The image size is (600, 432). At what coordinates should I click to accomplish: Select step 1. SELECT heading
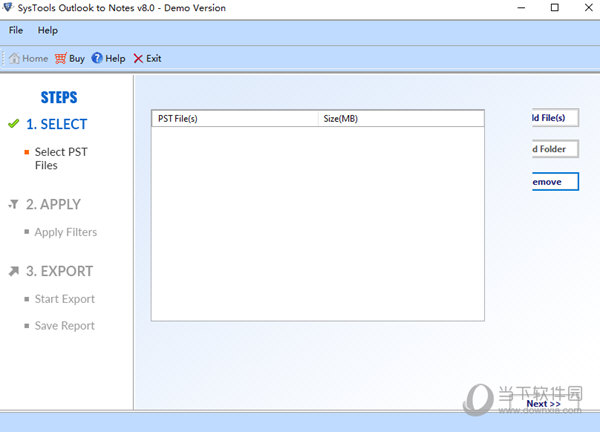pos(56,124)
